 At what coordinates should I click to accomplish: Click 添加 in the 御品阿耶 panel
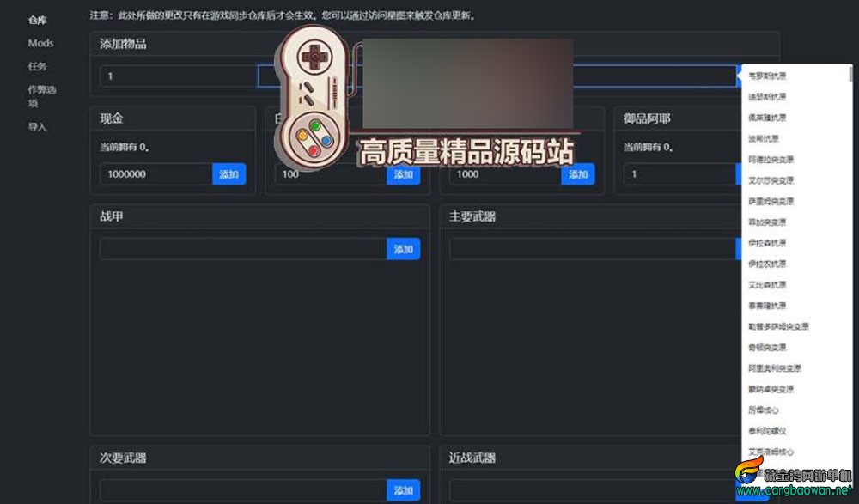pyautogui.click(x=745, y=174)
